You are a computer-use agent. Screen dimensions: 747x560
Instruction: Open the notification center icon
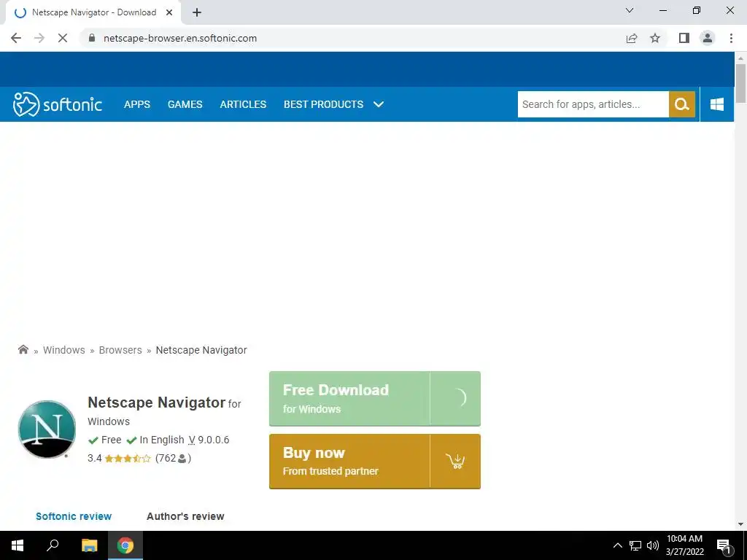pos(724,545)
